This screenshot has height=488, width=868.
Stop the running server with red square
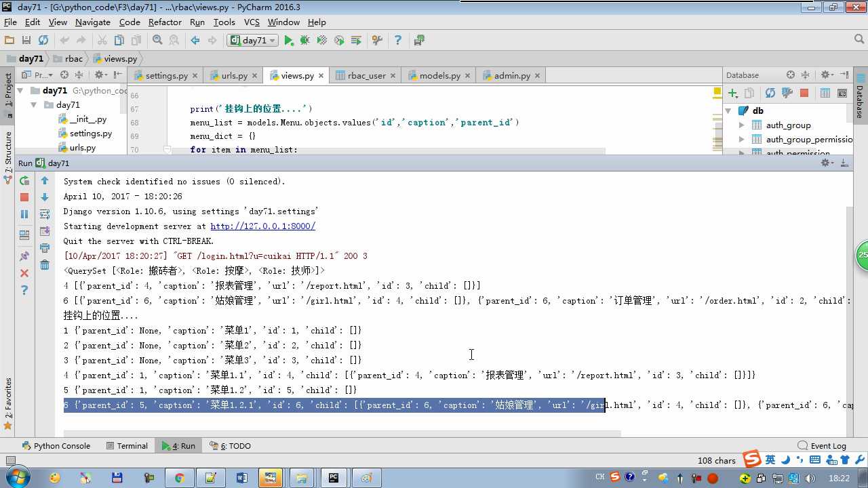click(24, 197)
